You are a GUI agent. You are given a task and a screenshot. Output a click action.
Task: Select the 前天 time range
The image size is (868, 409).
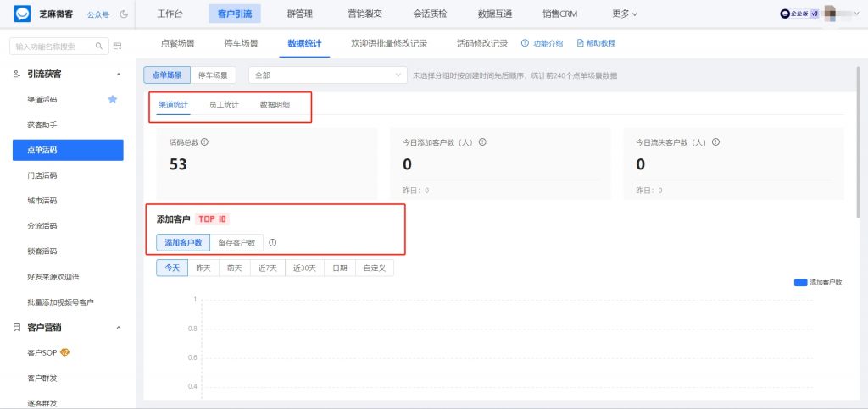click(x=235, y=268)
